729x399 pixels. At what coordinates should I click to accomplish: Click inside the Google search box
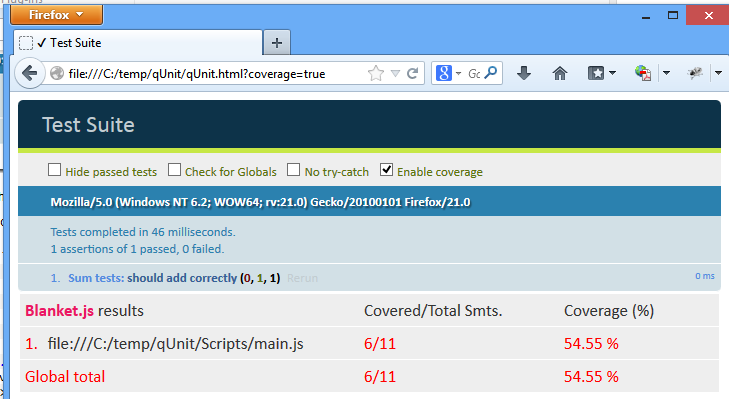[x=474, y=73]
